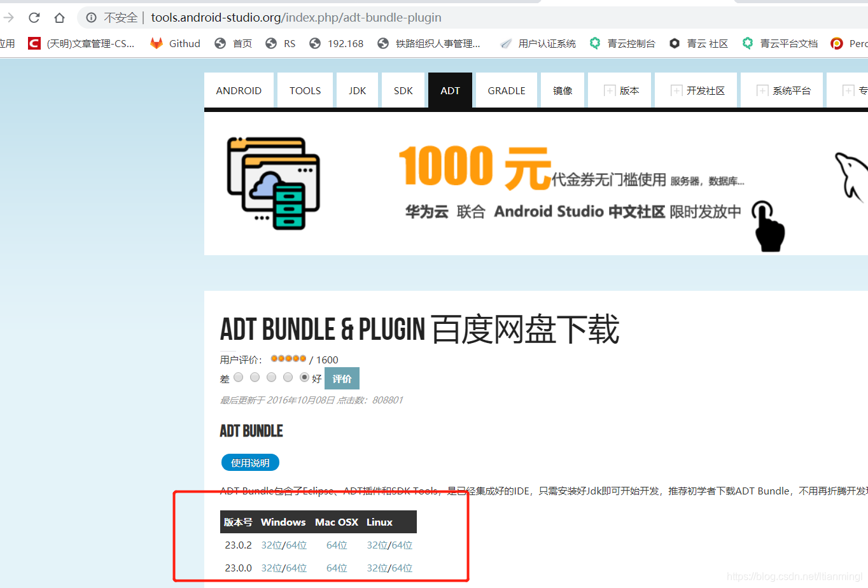
Task: Open the 青云平台文档 bookmark icon
Action: [748, 43]
